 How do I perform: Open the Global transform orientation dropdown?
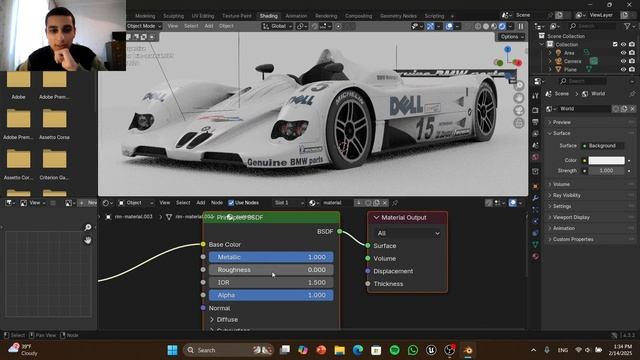tap(278, 26)
